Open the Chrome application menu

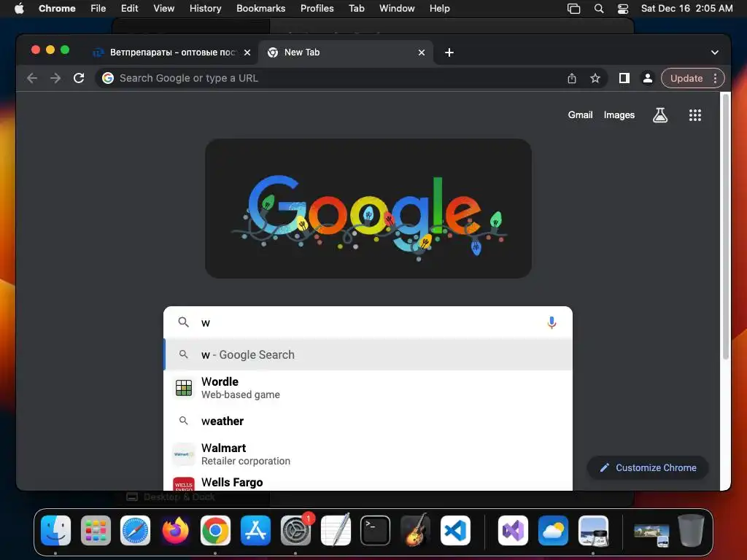57,9
